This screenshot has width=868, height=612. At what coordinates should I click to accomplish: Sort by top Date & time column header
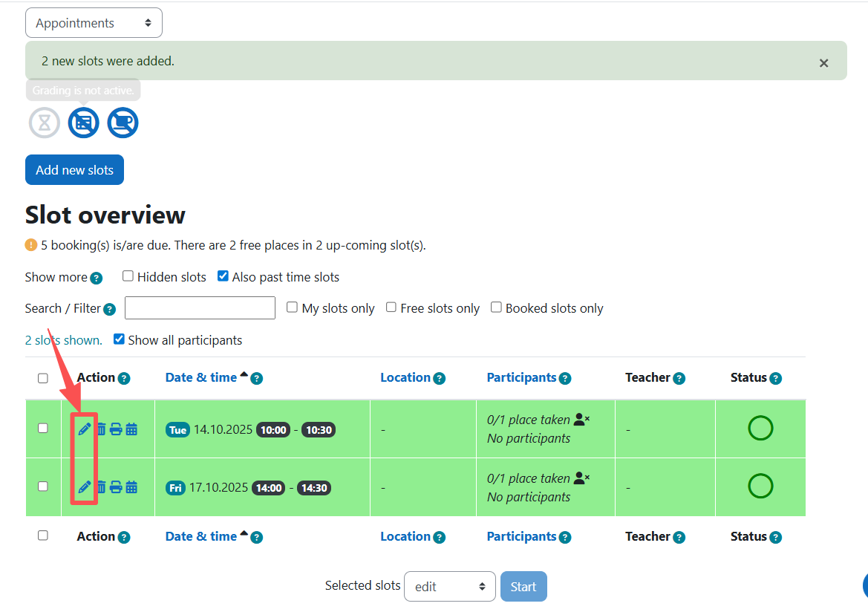[200, 377]
